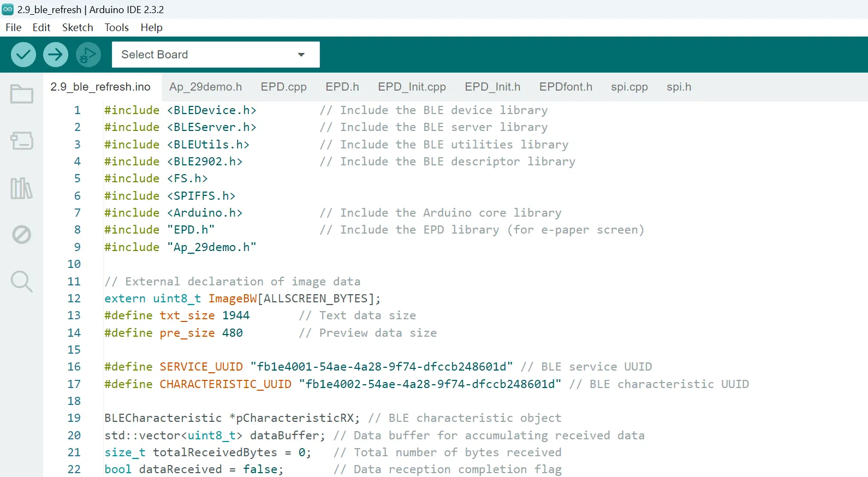Click on <BLEServer.h> in line 2

pos(212,127)
